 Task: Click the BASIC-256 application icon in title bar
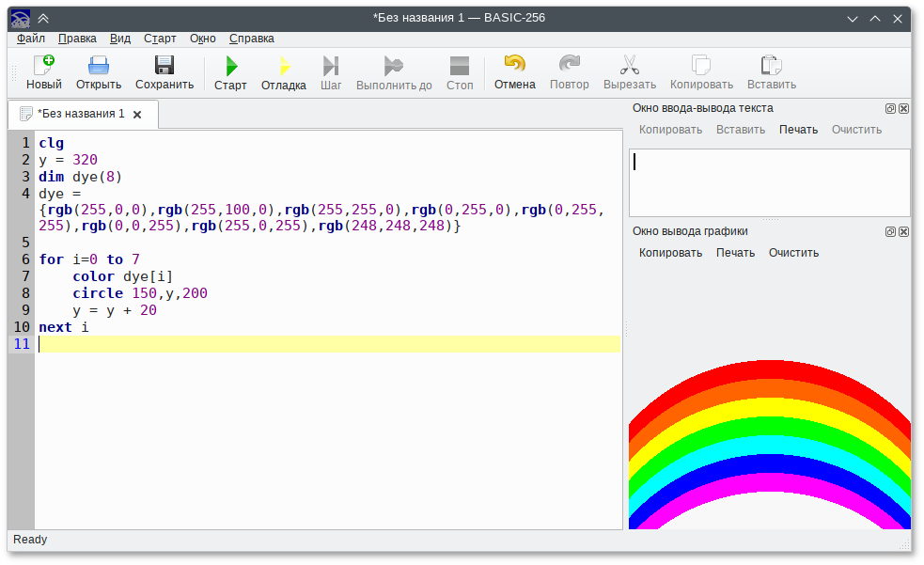pos(21,18)
